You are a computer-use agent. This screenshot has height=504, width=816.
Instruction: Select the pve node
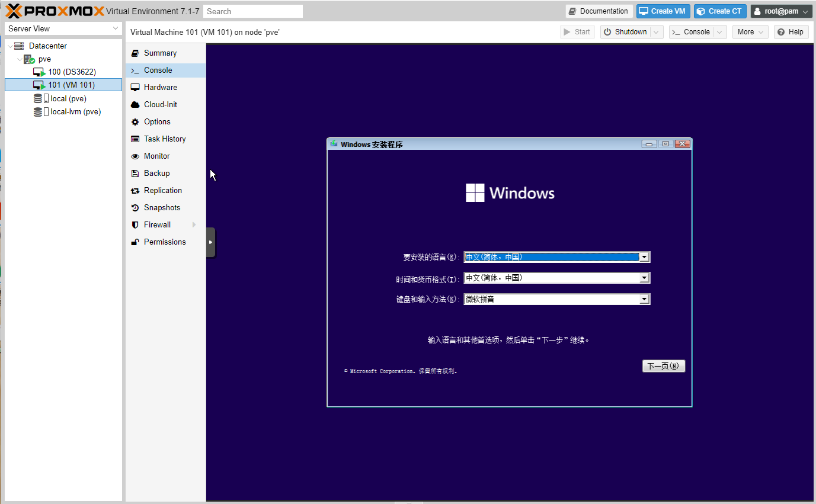[x=44, y=59]
